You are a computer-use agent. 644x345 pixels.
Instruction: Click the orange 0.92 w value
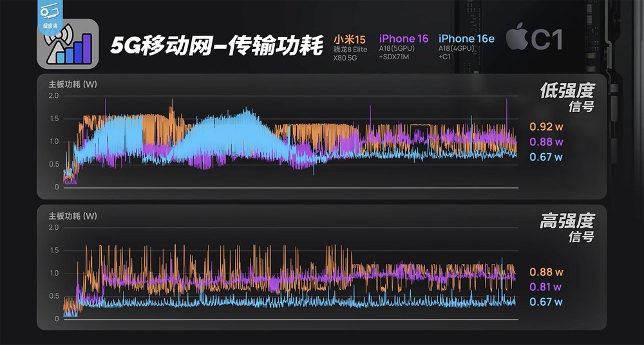(546, 127)
